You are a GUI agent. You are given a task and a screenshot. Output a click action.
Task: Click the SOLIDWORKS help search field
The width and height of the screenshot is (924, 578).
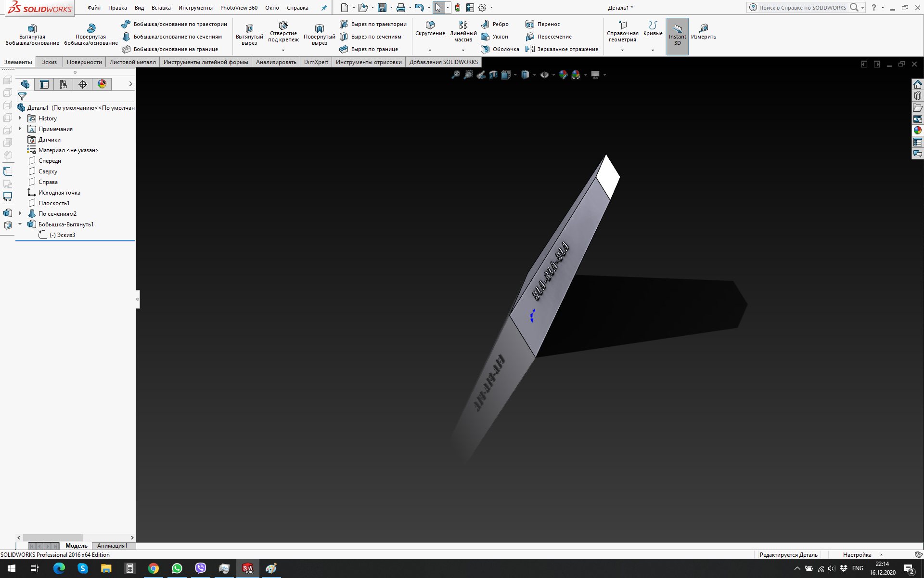[x=802, y=8]
